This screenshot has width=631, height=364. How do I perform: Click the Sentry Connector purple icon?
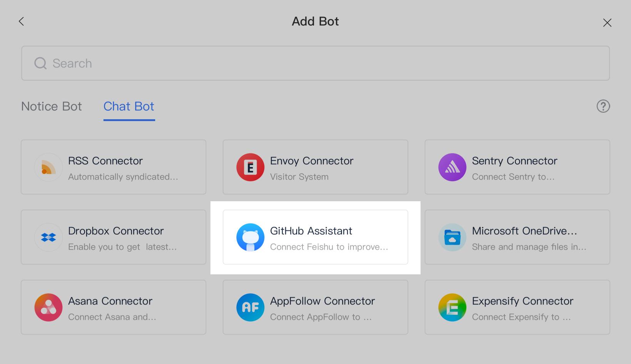pyautogui.click(x=452, y=167)
